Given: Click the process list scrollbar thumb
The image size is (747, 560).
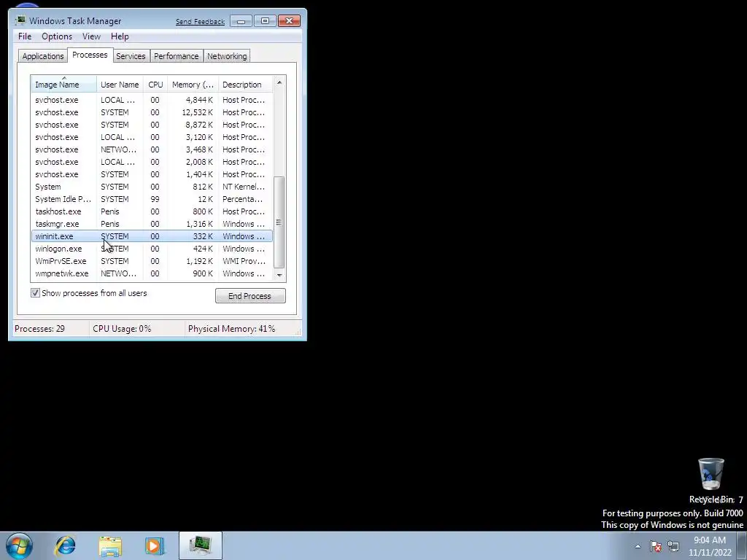Looking at the screenshot, I should click(279, 222).
